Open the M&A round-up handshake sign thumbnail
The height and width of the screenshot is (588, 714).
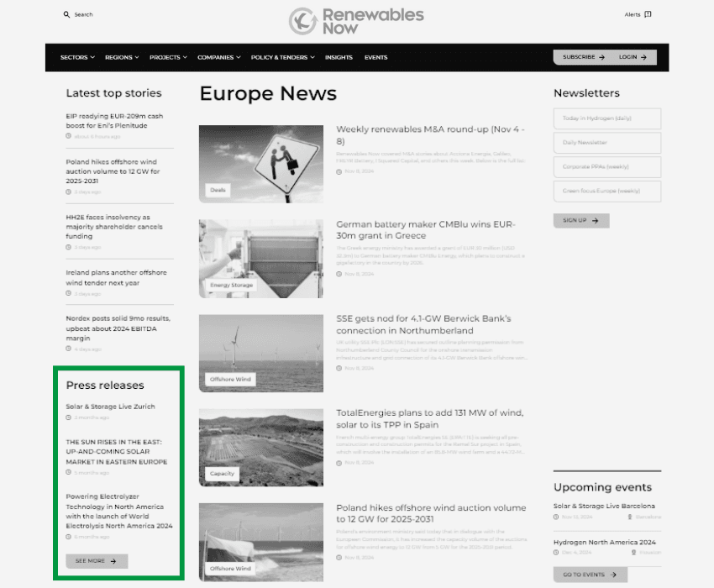tap(261, 164)
